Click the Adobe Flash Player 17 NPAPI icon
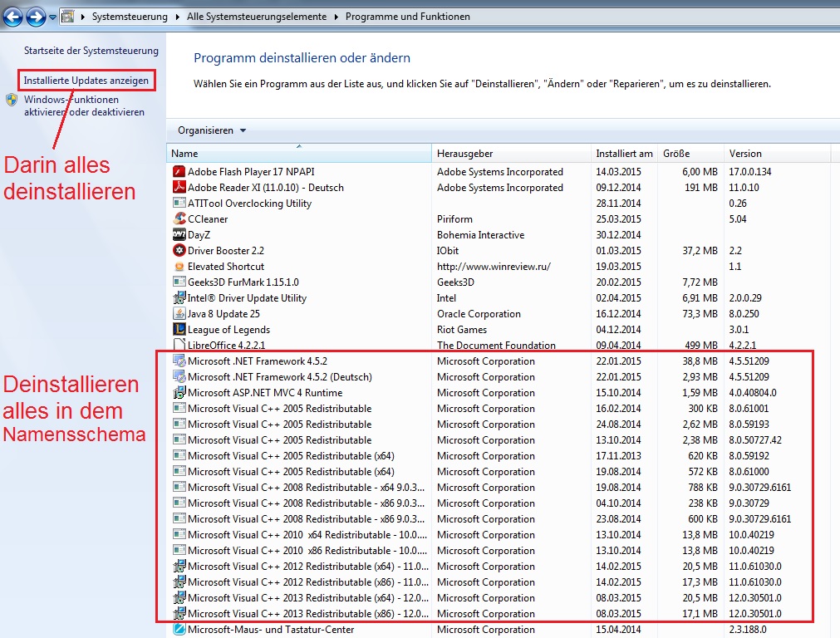The image size is (840, 638). 179,171
